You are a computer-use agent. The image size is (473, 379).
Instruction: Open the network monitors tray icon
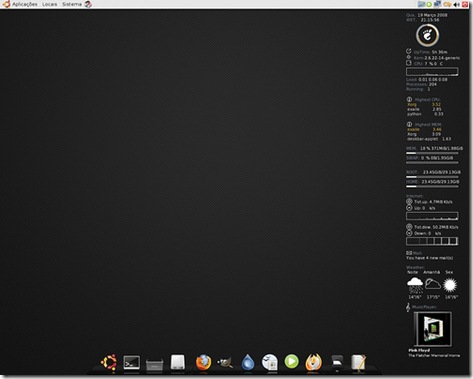click(437, 4)
